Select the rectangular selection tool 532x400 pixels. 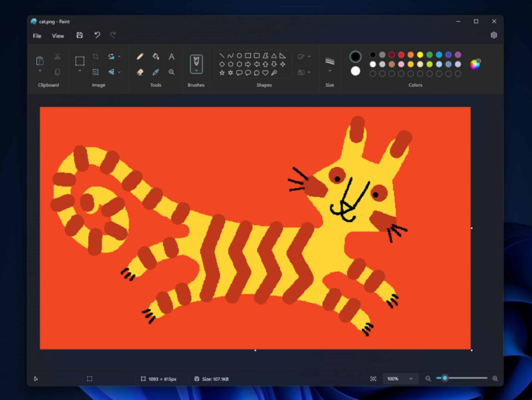coord(80,61)
